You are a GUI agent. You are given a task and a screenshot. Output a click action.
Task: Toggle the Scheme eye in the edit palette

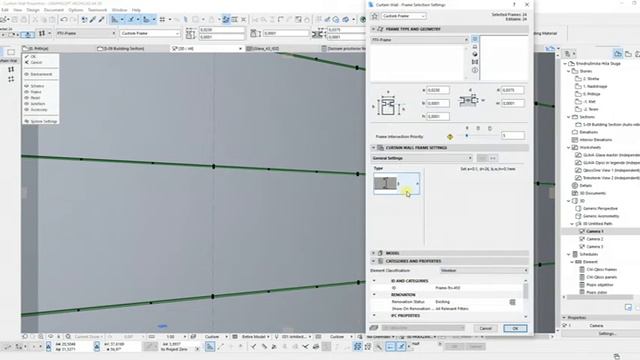coord(27,86)
